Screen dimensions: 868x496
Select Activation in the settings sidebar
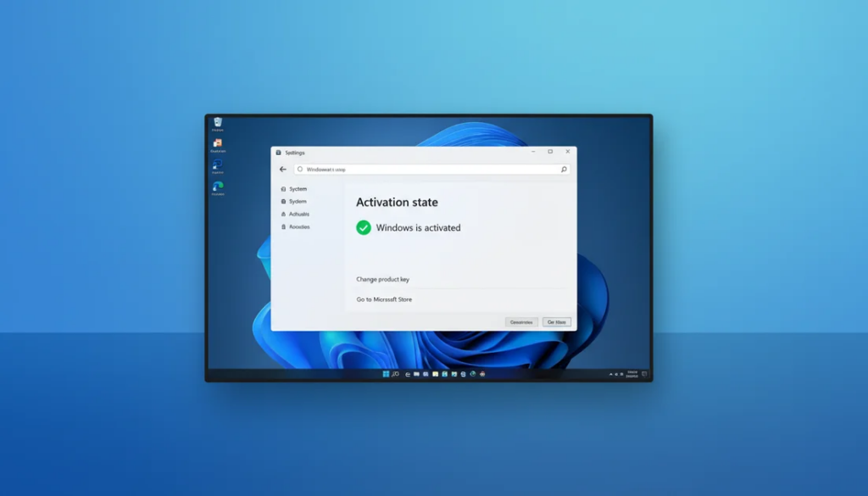(298, 214)
